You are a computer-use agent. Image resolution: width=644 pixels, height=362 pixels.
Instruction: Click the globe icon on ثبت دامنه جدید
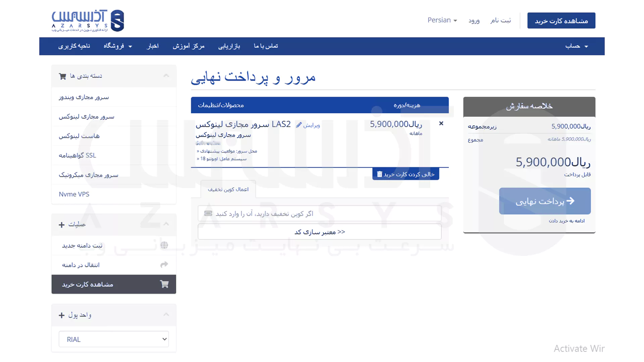click(x=164, y=245)
